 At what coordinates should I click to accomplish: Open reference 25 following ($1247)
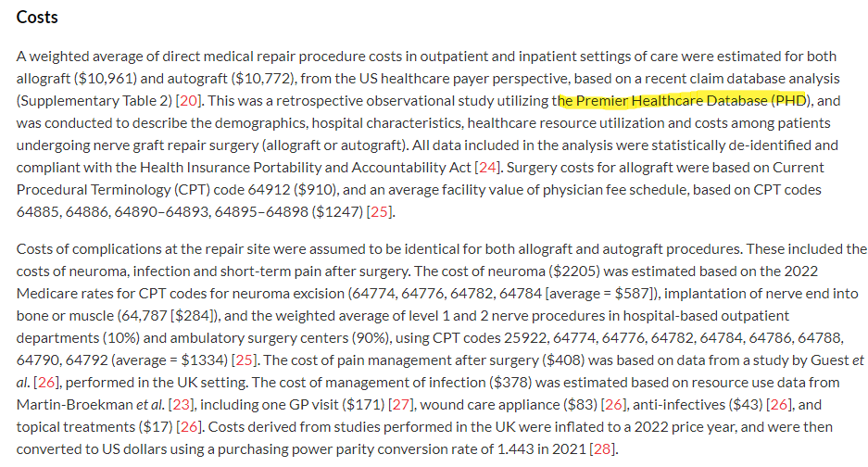(x=379, y=211)
